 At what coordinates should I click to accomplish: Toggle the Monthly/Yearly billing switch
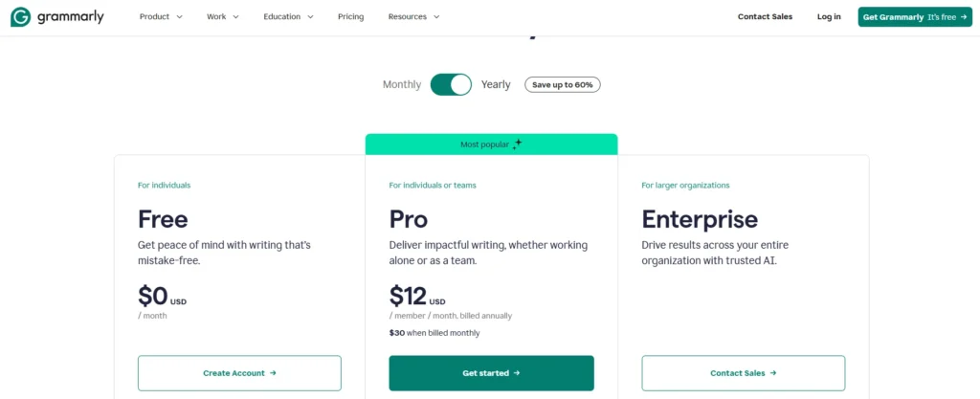pyautogui.click(x=451, y=84)
